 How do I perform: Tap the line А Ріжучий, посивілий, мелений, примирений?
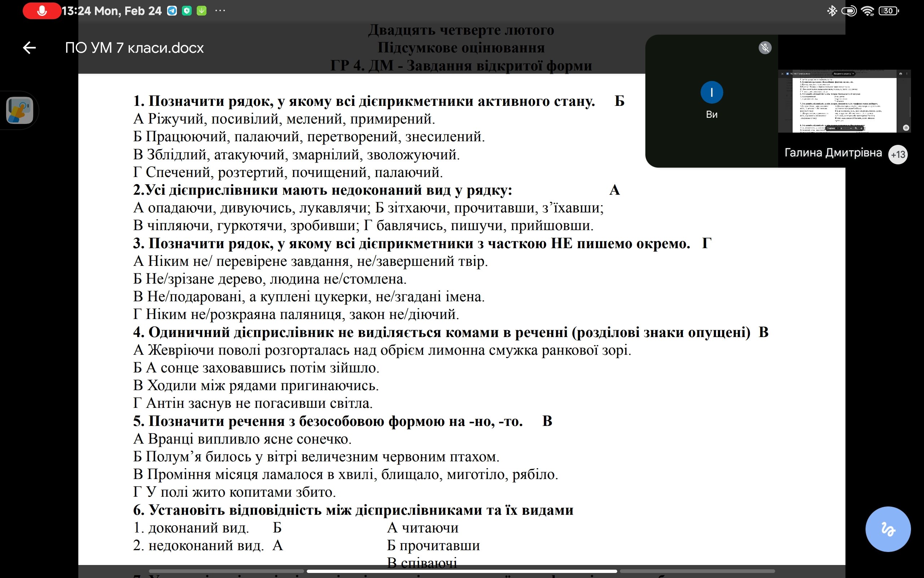point(284,119)
